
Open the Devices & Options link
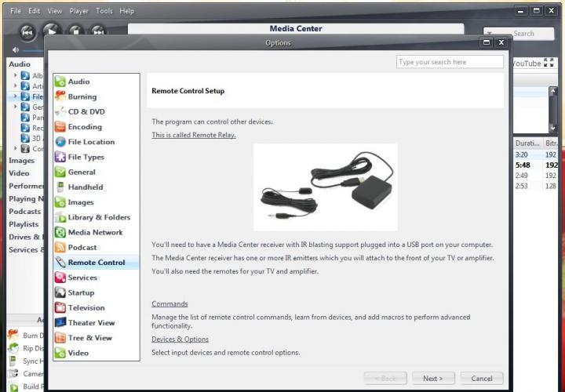coord(180,339)
